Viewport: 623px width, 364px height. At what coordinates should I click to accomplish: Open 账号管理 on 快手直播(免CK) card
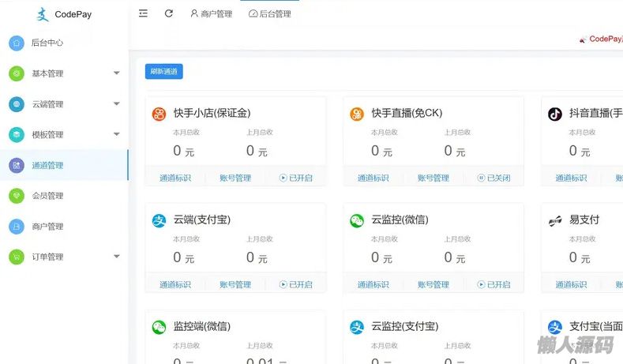tap(433, 178)
